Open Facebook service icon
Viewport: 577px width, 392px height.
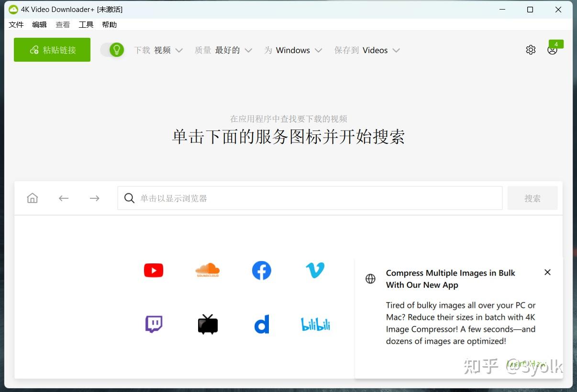(x=262, y=271)
